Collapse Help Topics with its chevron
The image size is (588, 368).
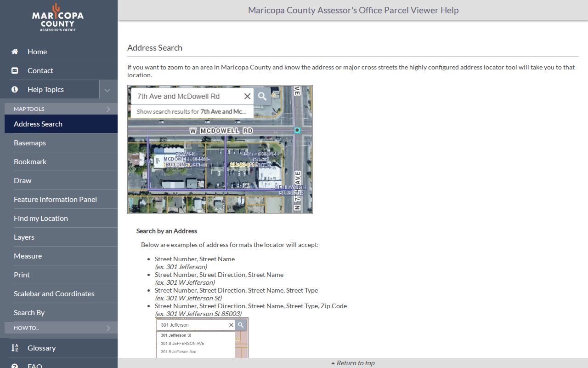tap(107, 90)
